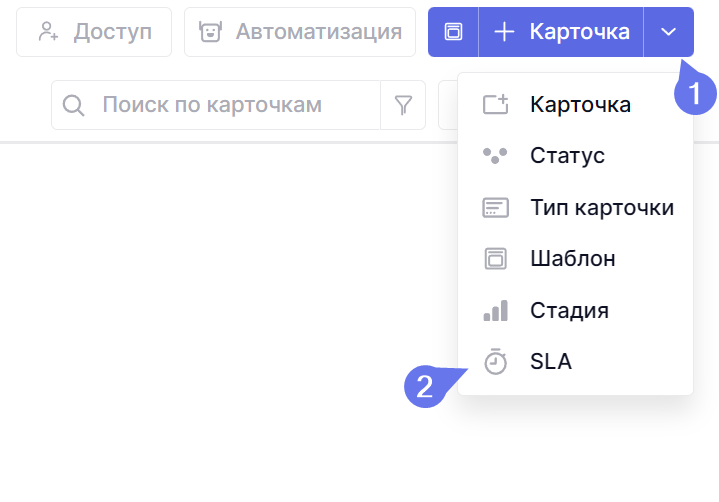The image size is (719, 502).
Task: Click the magnifying glass icon in the search box
Action: [74, 105]
